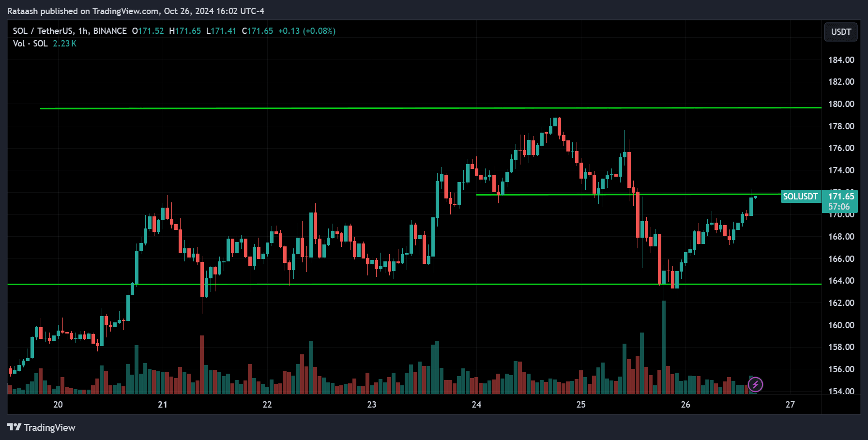The image size is (868, 440).
Task: Select the short green line near 172
Action: tap(629, 195)
